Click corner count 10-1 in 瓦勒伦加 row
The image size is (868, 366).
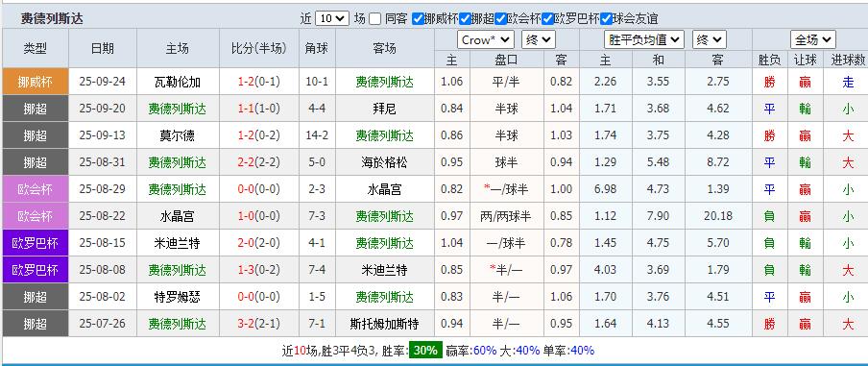[x=317, y=82]
